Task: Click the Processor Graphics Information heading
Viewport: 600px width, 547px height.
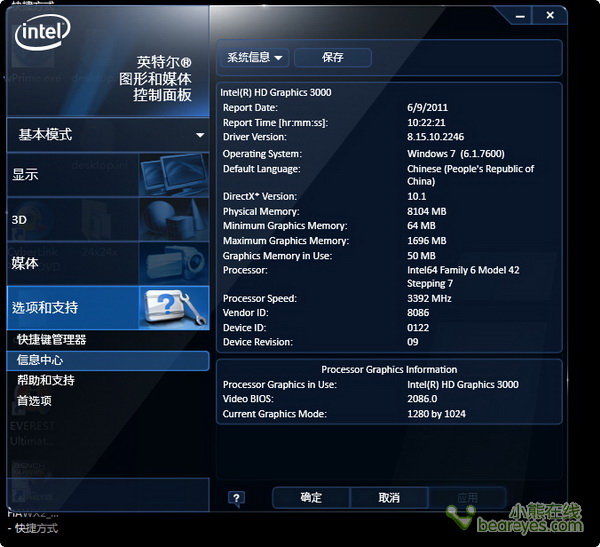Action: click(389, 369)
